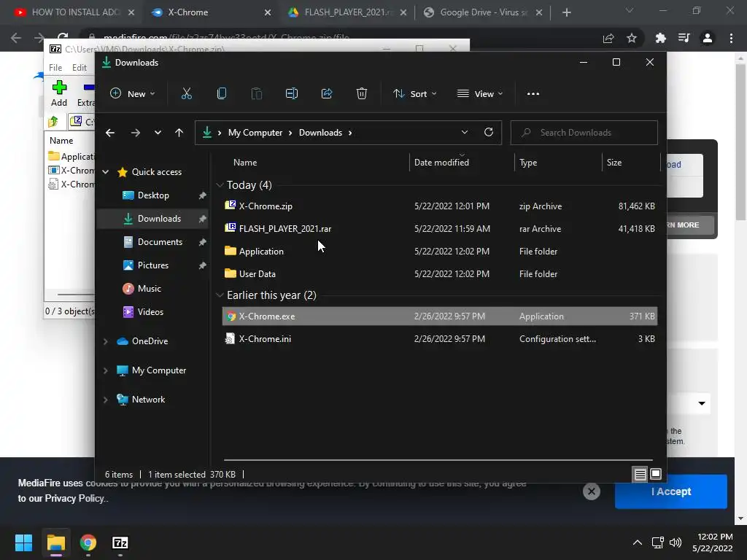The height and width of the screenshot is (560, 747).
Task: Click the Share icon in Explorer toolbar
Action: pyautogui.click(x=327, y=94)
